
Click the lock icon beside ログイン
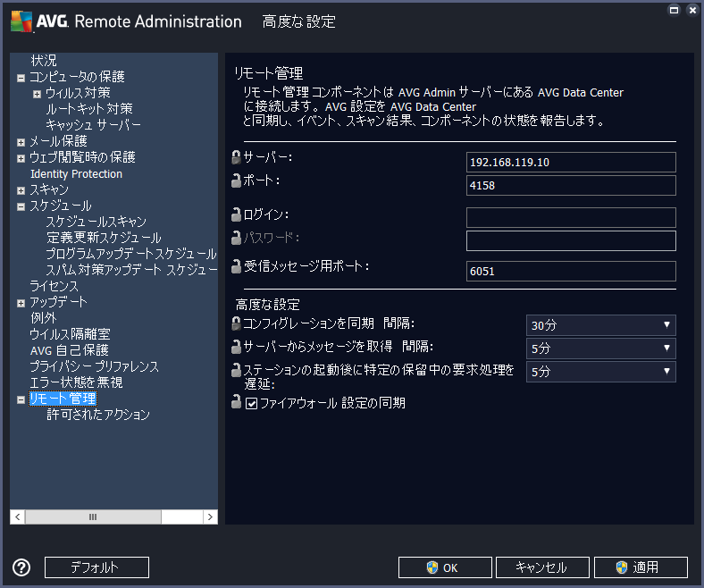[x=236, y=214]
